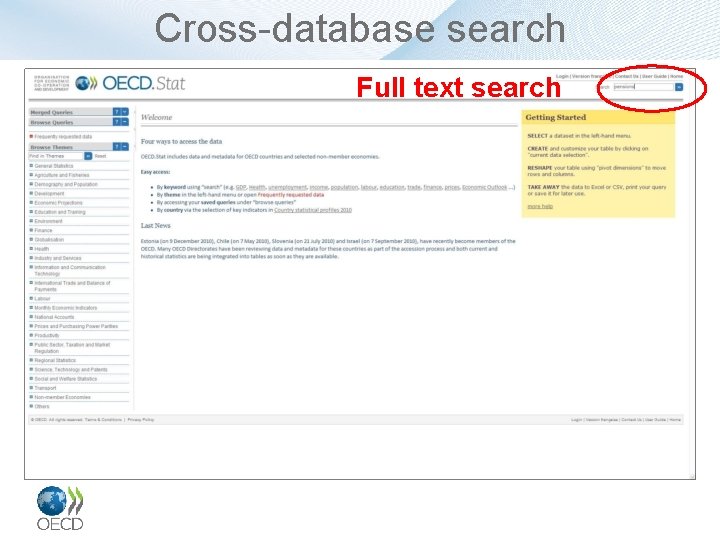The height and width of the screenshot is (540, 720).
Task: Click the population keyword link
Action: coord(344,187)
